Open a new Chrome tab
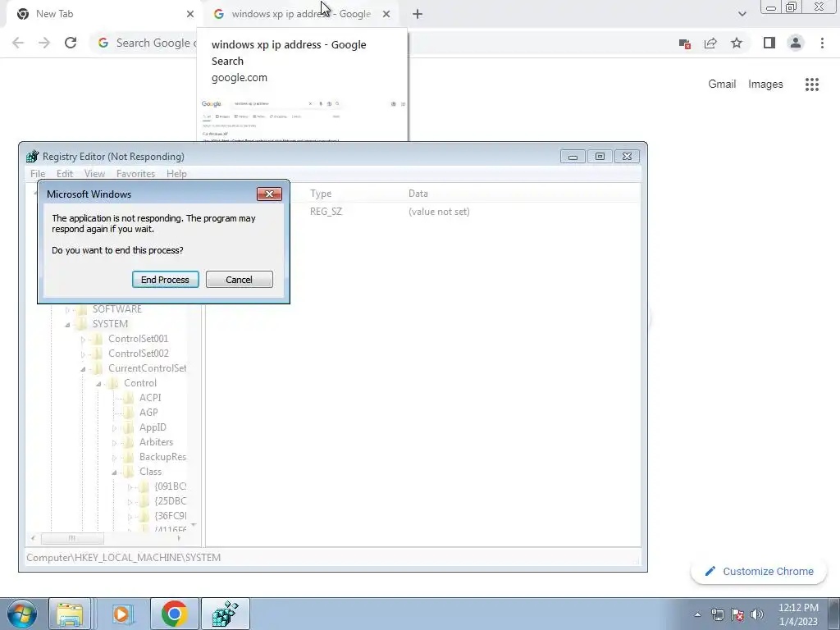 [x=418, y=14]
